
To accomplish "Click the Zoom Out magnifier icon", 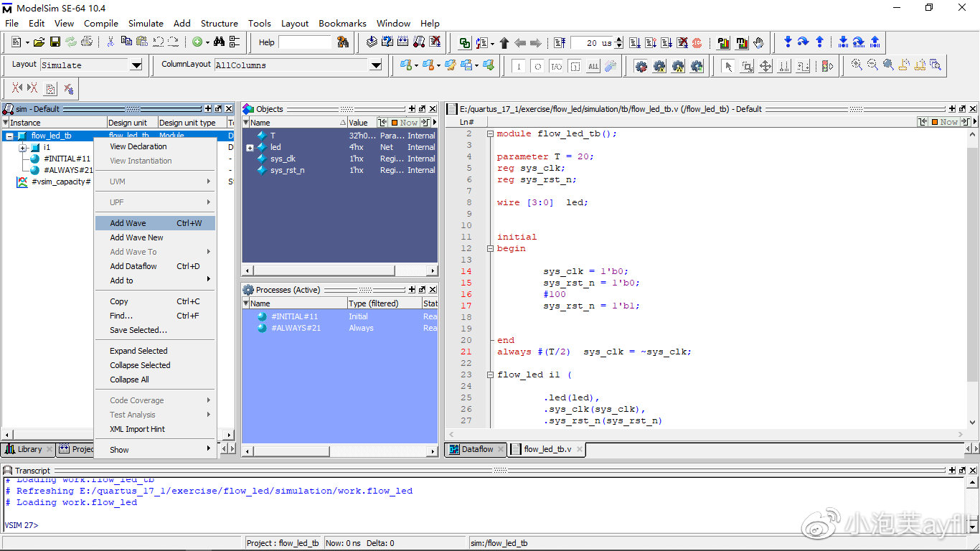I will [x=872, y=65].
